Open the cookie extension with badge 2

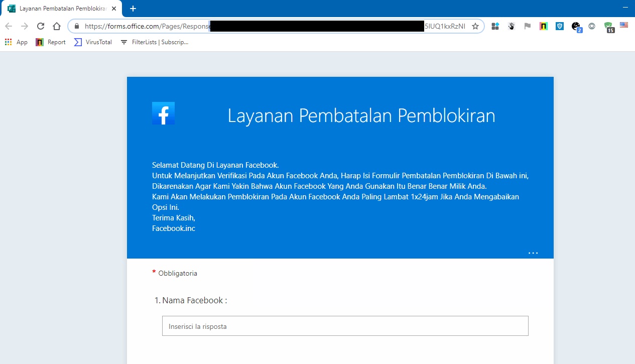coord(576,27)
